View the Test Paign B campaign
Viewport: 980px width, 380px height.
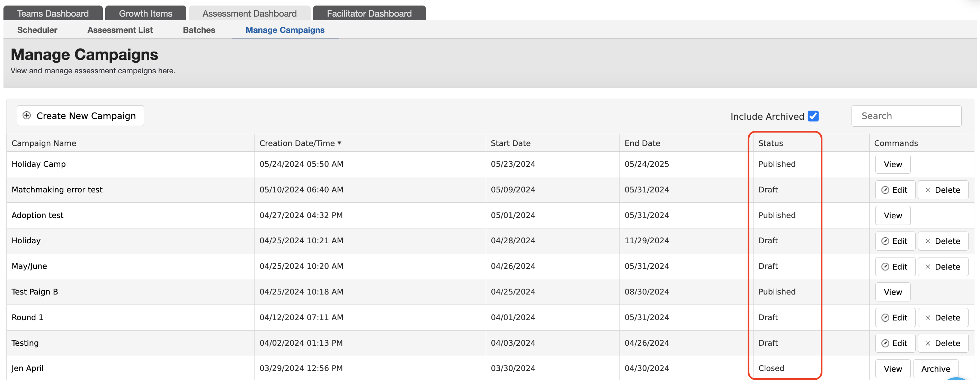[893, 292]
